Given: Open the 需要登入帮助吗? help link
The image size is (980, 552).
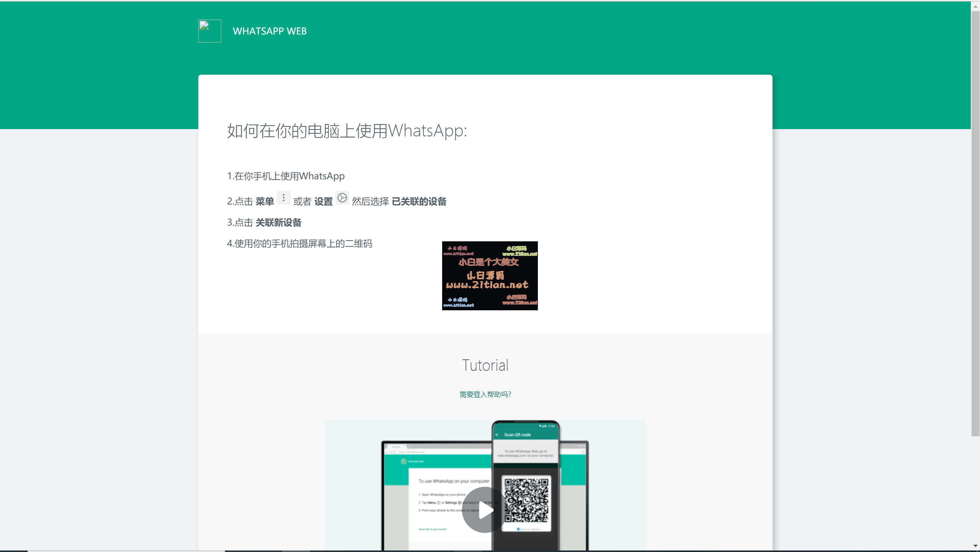Looking at the screenshot, I should [x=485, y=395].
